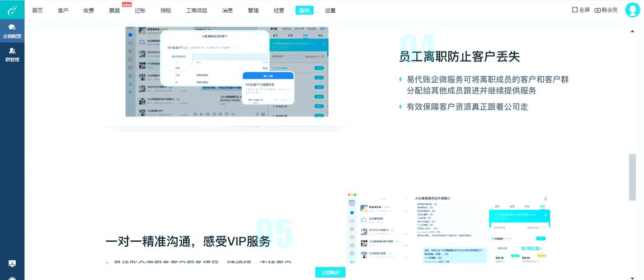Screen dimensions: 644x280
Task: Open the 管理 menu
Action: point(253,11)
